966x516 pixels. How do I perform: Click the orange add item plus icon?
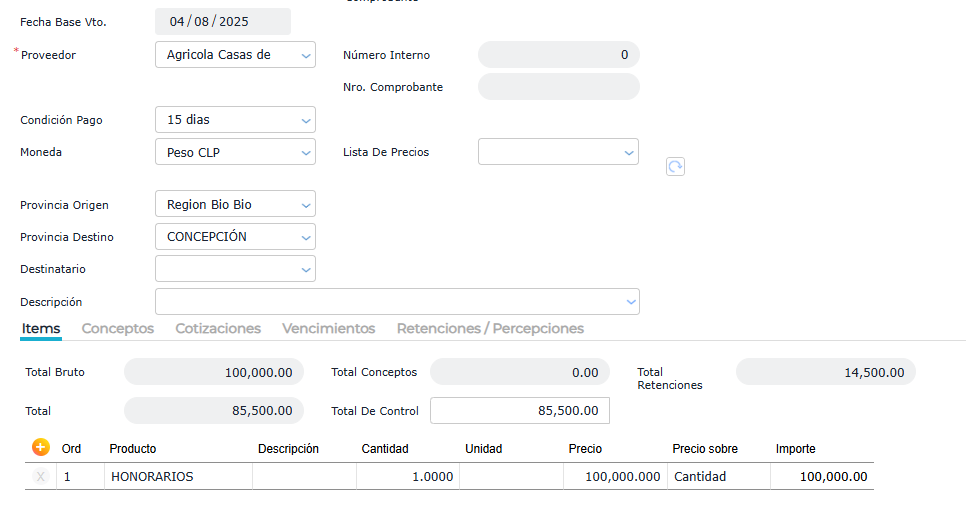pos(41,447)
